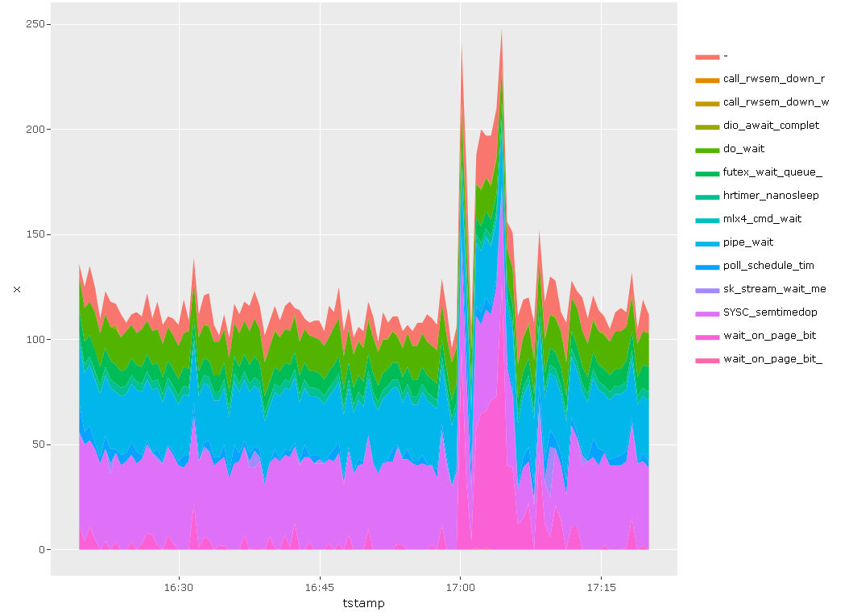Select the 100 y-axis tick label
This screenshot has height=616, width=853.
coord(35,340)
